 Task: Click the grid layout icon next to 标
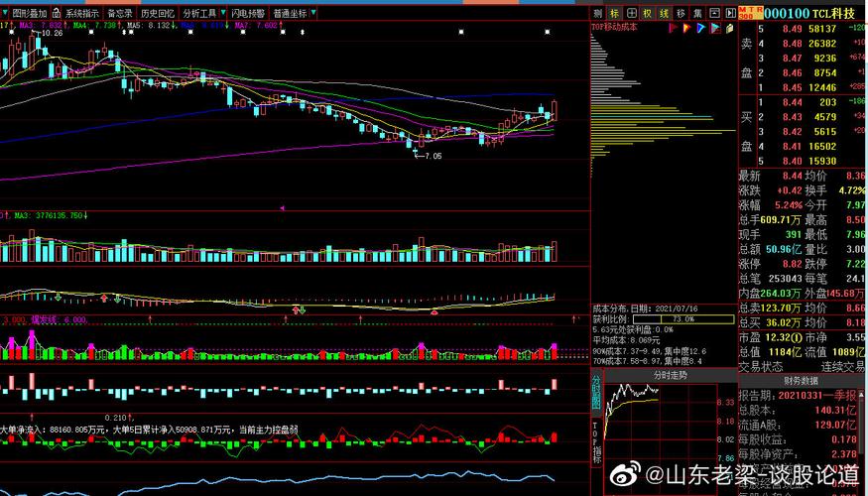coord(631,13)
